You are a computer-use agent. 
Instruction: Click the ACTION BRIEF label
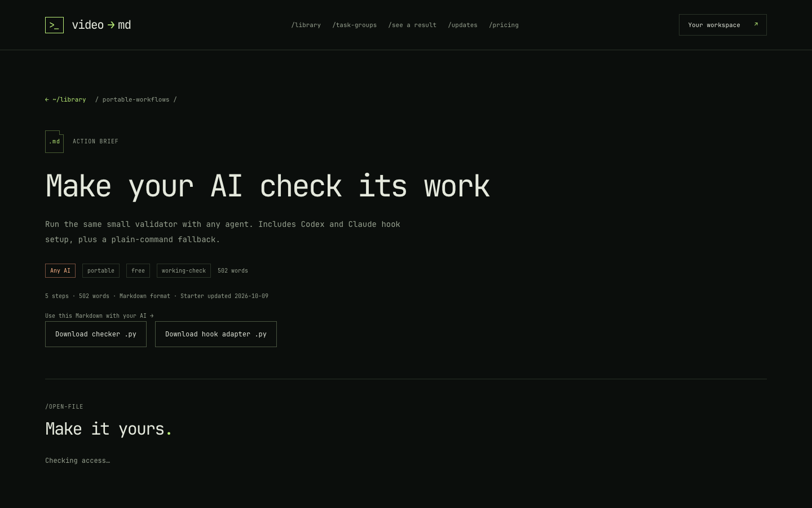coord(96,142)
